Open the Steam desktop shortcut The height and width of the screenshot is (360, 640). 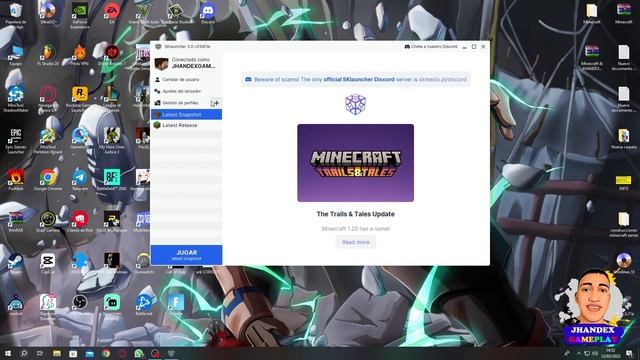(16, 263)
